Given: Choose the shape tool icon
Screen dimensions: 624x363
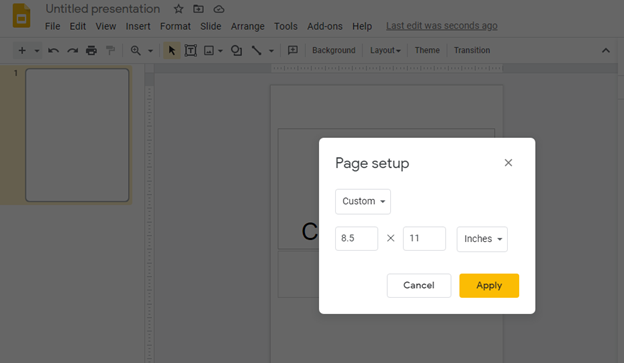Looking at the screenshot, I should click(236, 51).
